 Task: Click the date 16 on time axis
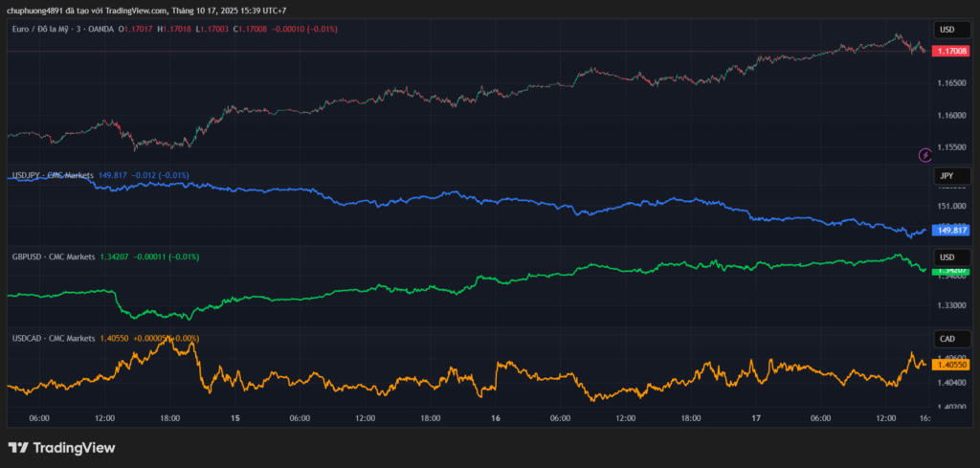click(x=496, y=418)
